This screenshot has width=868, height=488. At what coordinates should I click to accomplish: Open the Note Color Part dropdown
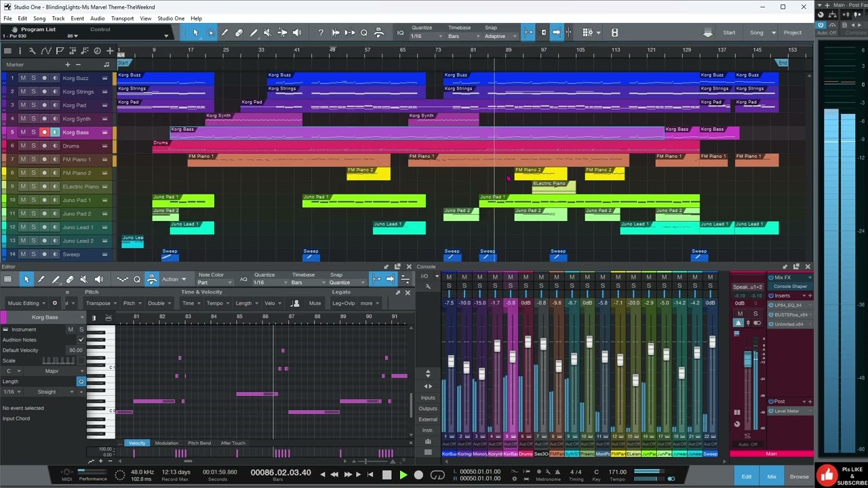tap(215, 283)
